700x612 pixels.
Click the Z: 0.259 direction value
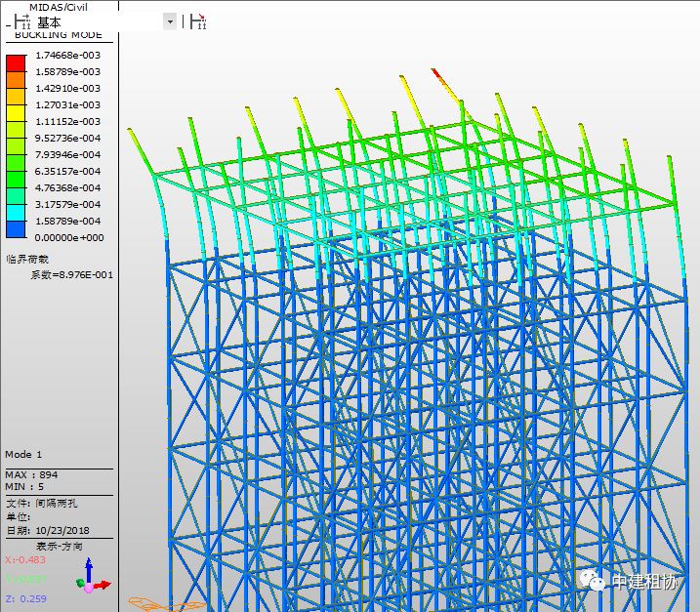tap(26, 598)
